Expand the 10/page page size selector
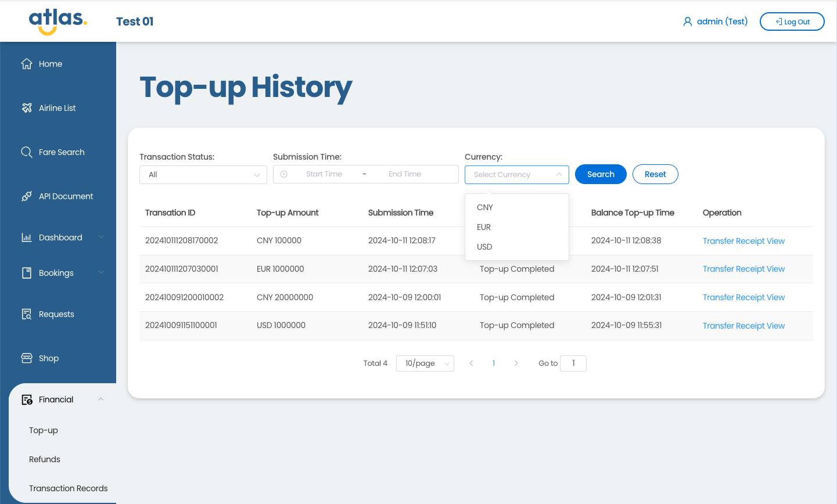Screen dimensions: 837x504 pos(425,363)
